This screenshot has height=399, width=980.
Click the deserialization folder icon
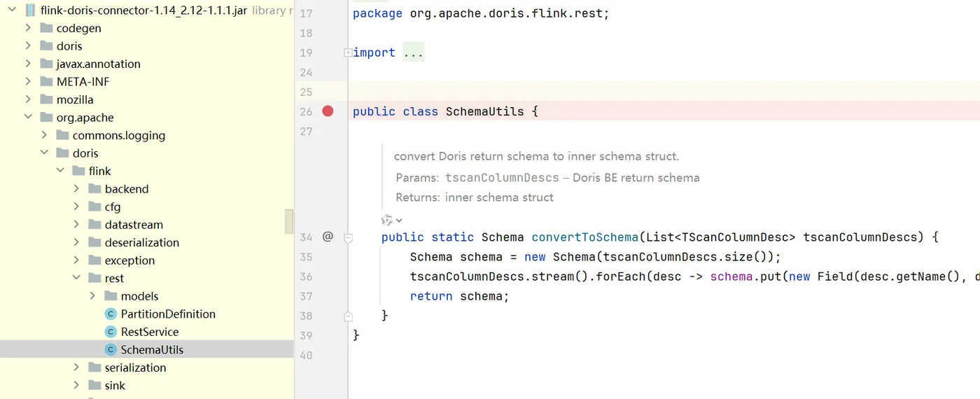[95, 242]
